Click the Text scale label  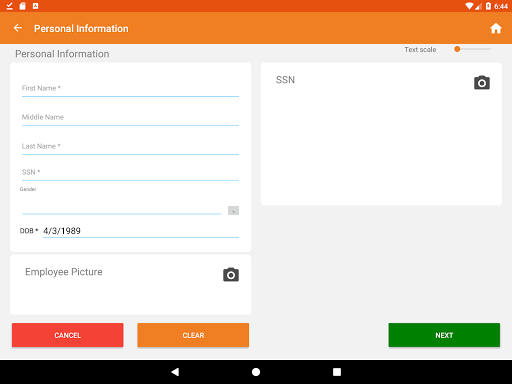[x=420, y=50]
